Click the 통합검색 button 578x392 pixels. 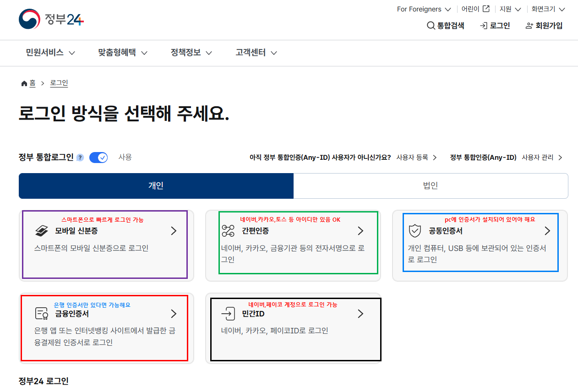click(445, 26)
